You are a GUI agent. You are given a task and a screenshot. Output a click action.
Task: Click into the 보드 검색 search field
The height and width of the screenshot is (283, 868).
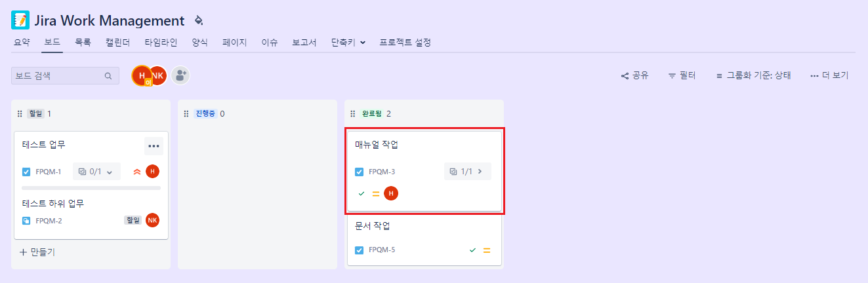click(x=65, y=75)
